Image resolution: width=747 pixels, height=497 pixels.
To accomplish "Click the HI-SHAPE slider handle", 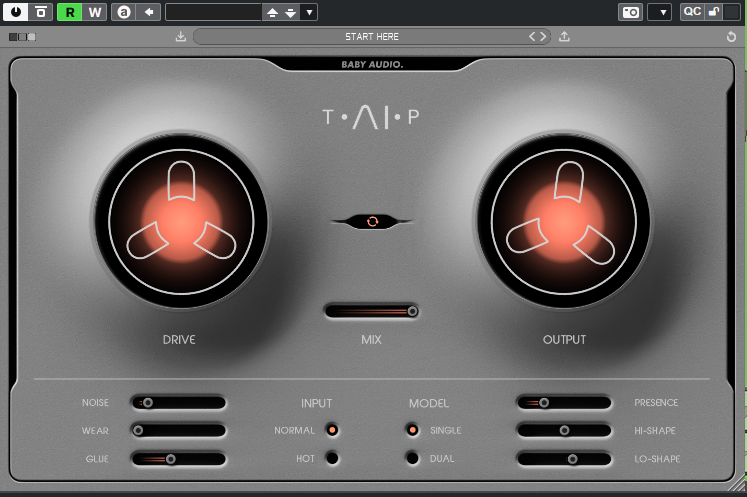I will 564,431.
